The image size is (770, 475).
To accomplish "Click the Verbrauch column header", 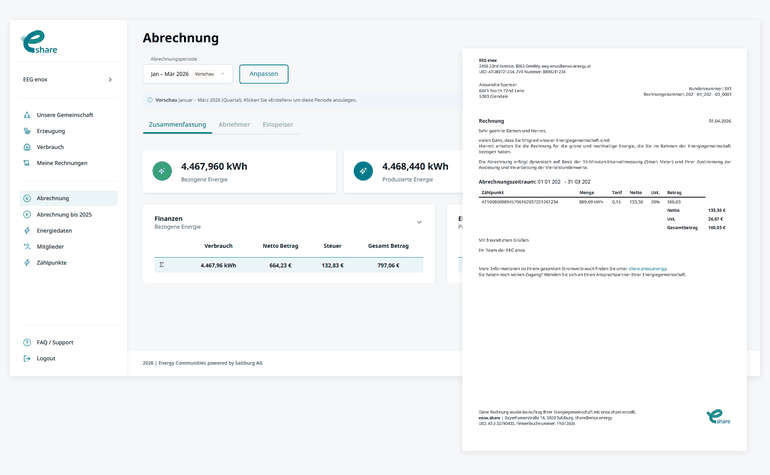I will tap(219, 246).
